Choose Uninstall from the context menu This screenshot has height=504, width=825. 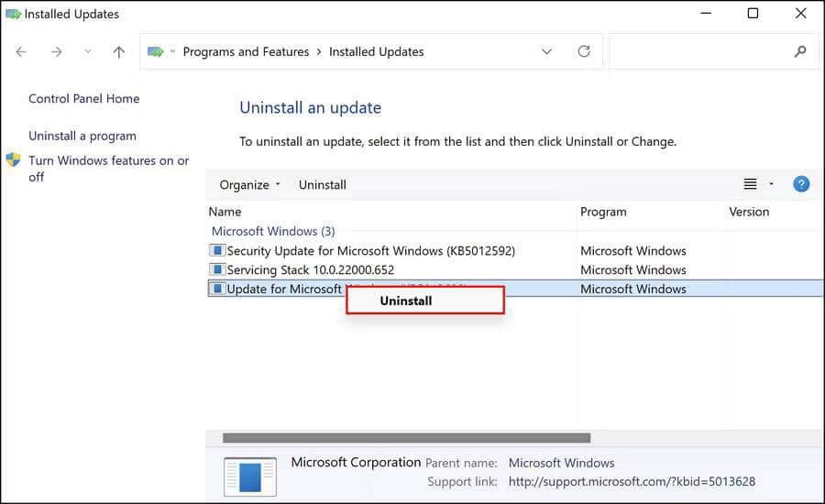(x=425, y=301)
